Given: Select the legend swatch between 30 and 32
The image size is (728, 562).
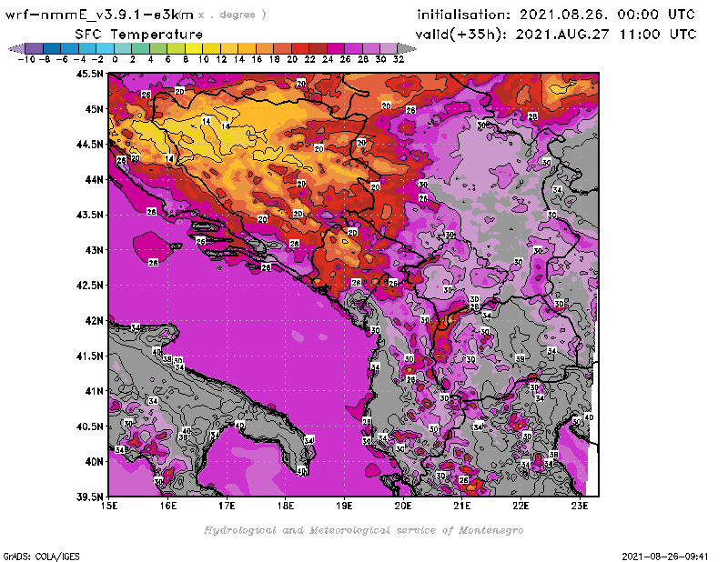Looking at the screenshot, I should pyautogui.click(x=389, y=48).
